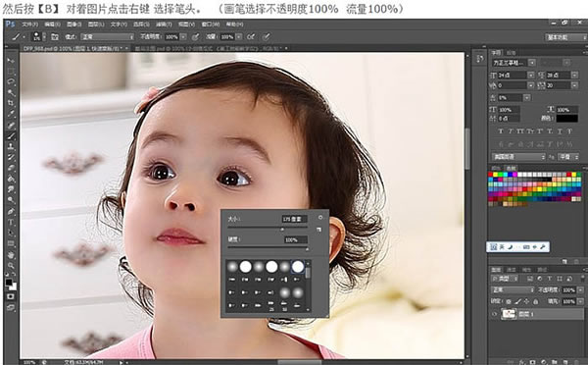
Task: Choose the hard round brush preset
Action: coord(245,267)
